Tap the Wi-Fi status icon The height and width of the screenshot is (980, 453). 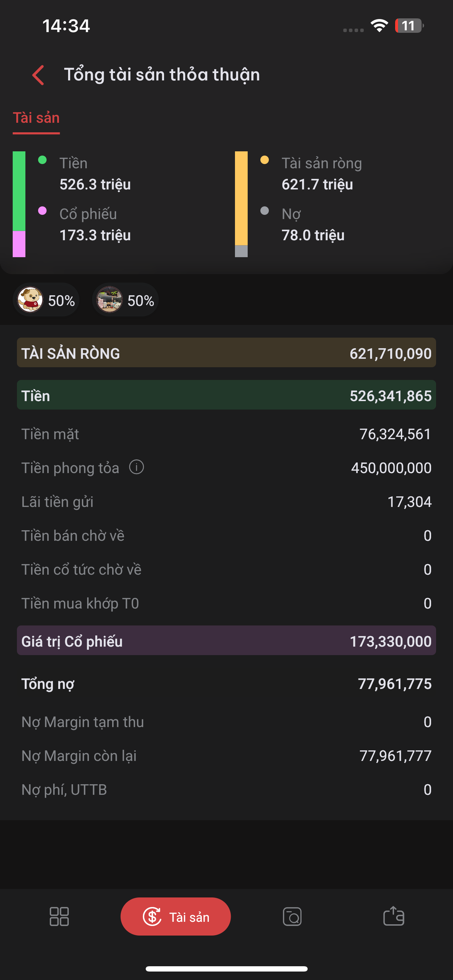[x=379, y=26]
